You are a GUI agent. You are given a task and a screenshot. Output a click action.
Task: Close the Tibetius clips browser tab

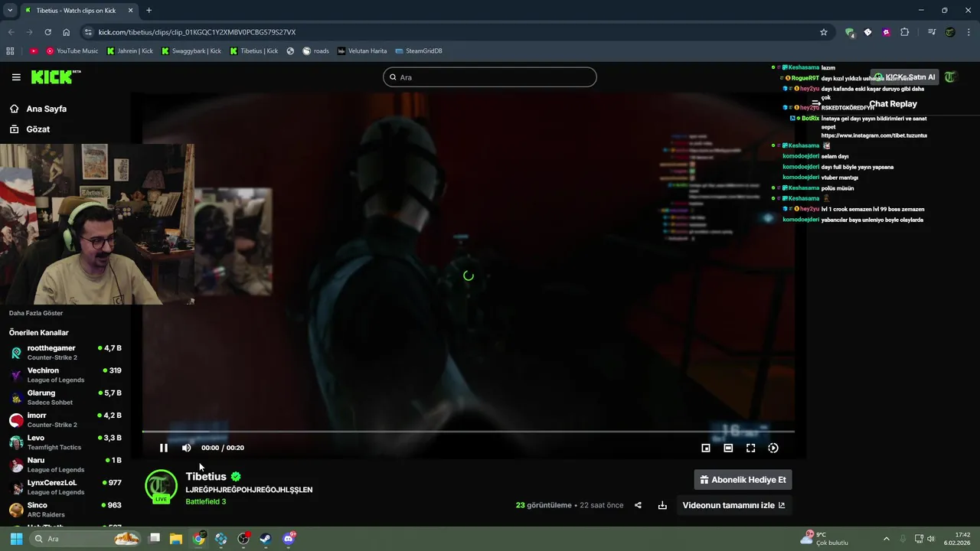coord(131,11)
